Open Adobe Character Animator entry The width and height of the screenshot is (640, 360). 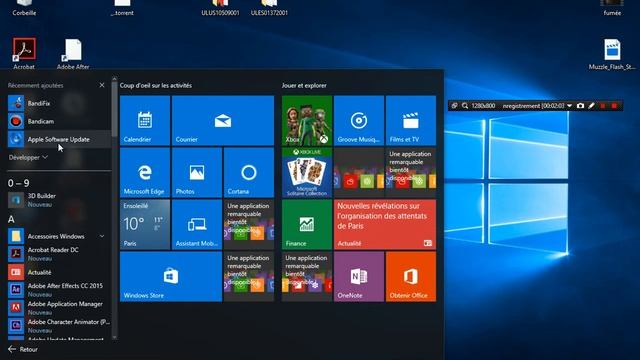point(59,326)
